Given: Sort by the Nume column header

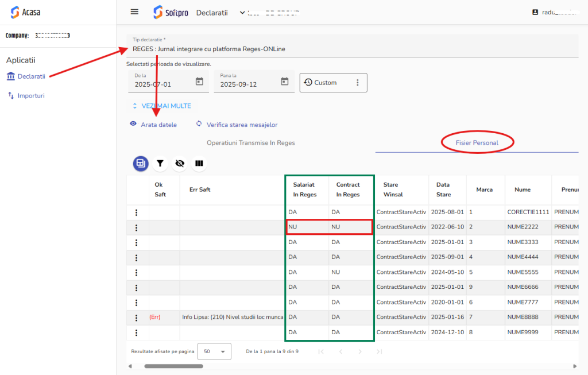Looking at the screenshot, I should click(x=523, y=190).
